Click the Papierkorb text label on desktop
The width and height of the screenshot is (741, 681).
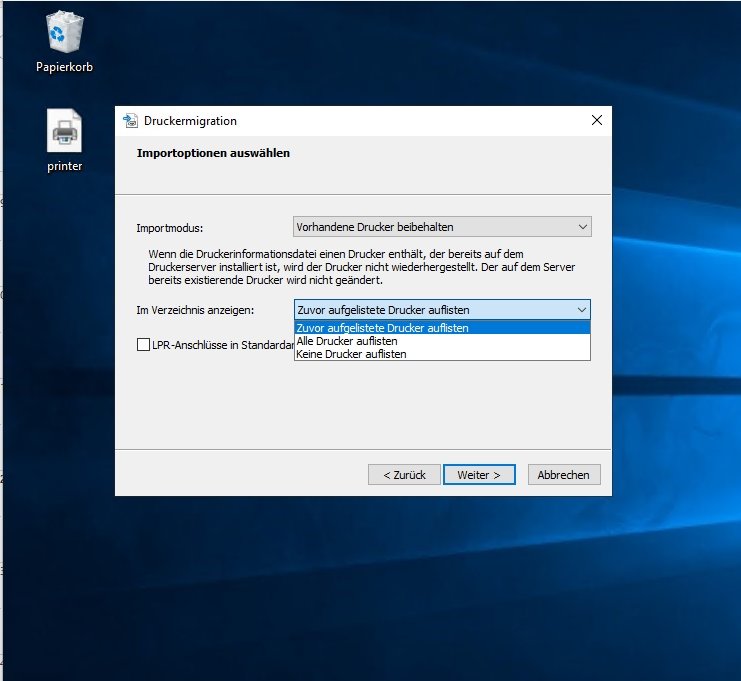64,67
